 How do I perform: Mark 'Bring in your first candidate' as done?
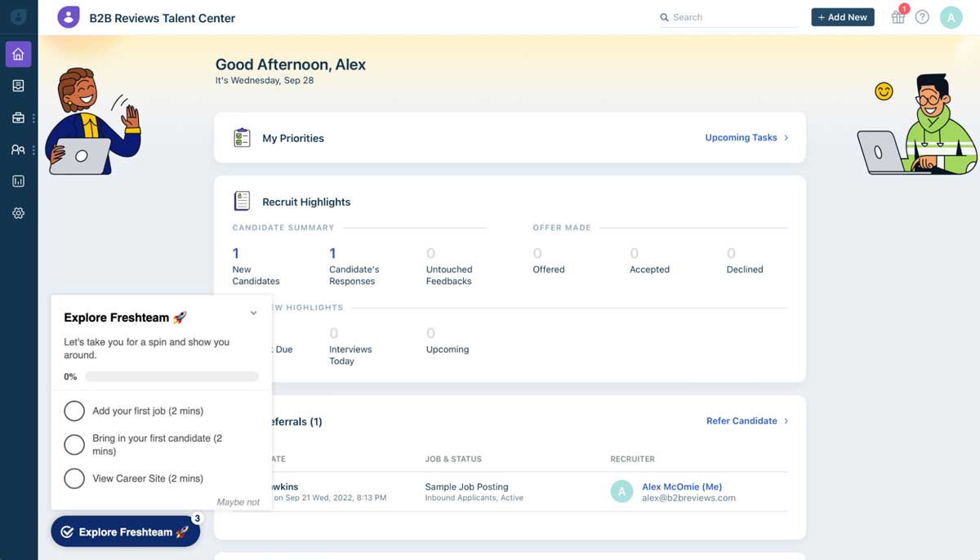(74, 443)
